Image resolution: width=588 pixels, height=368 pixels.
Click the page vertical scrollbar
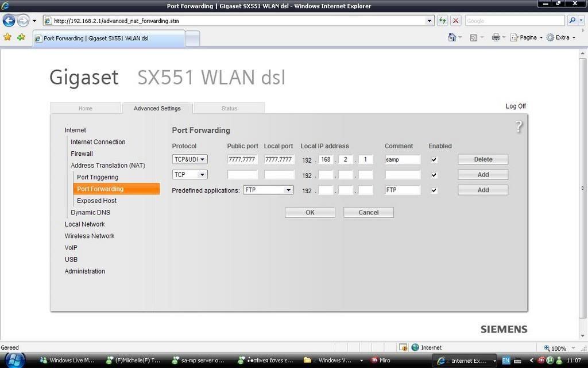coord(582,188)
